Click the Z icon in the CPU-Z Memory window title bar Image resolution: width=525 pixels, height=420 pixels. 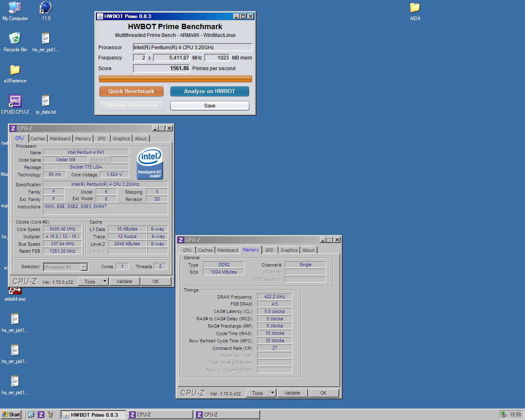181,240
